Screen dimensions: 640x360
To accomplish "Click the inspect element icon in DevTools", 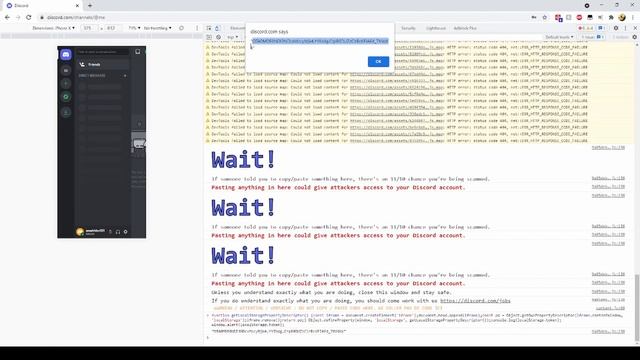I will 209,28.
